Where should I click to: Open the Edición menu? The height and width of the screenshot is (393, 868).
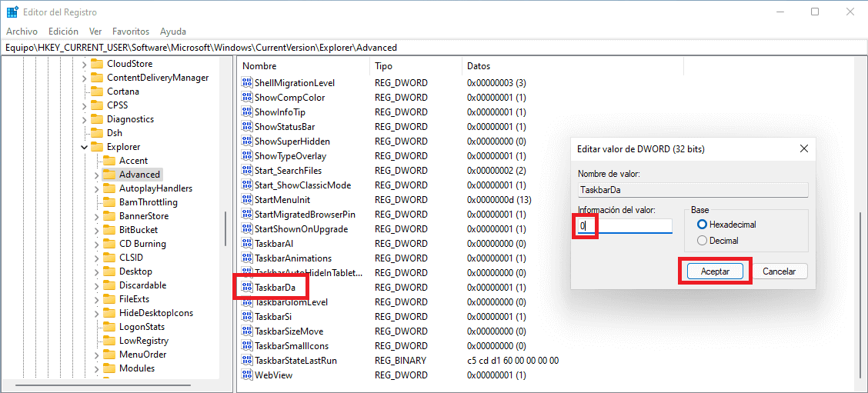[x=63, y=32]
